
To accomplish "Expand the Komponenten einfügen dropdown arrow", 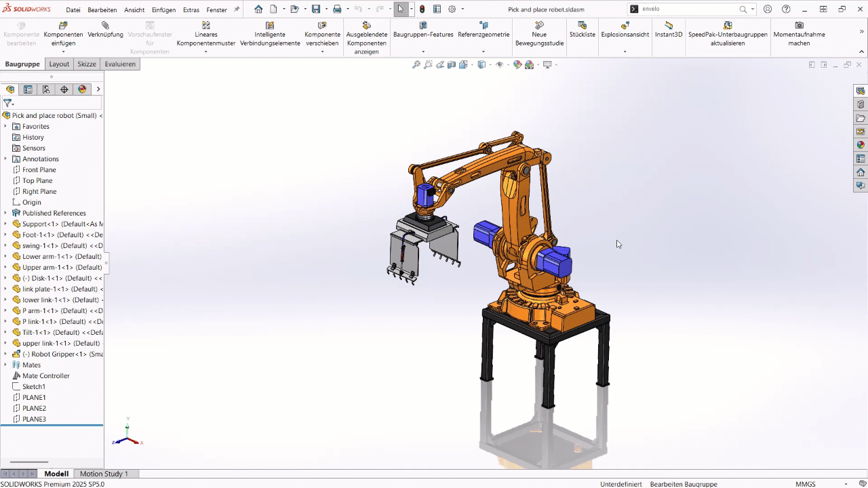I will 63,51.
